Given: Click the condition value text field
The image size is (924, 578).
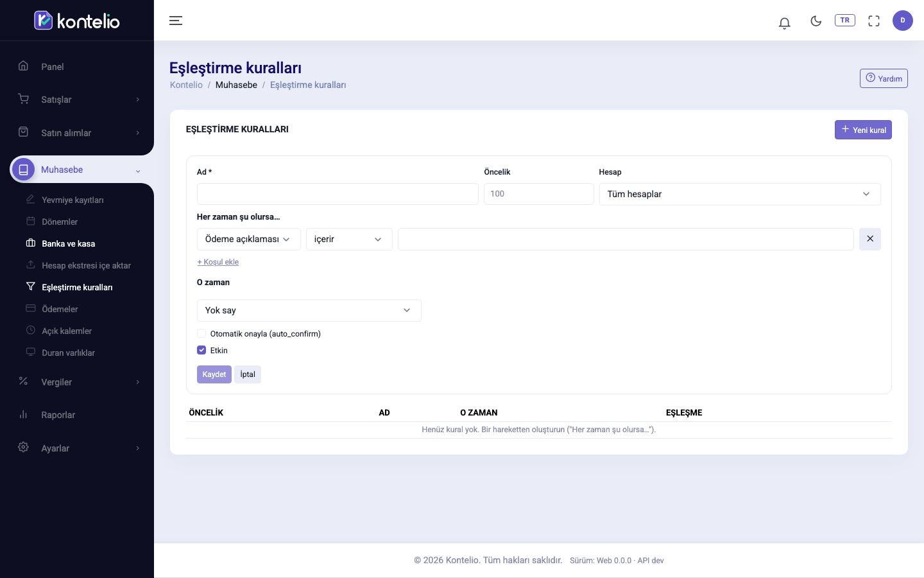Looking at the screenshot, I should point(626,239).
